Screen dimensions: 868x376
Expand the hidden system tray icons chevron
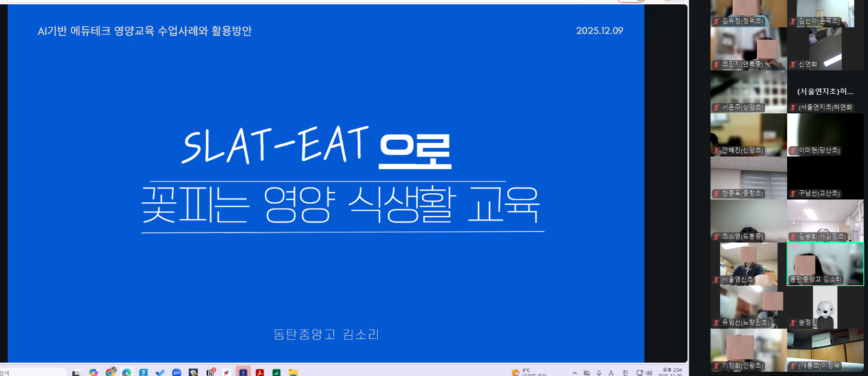click(575, 373)
